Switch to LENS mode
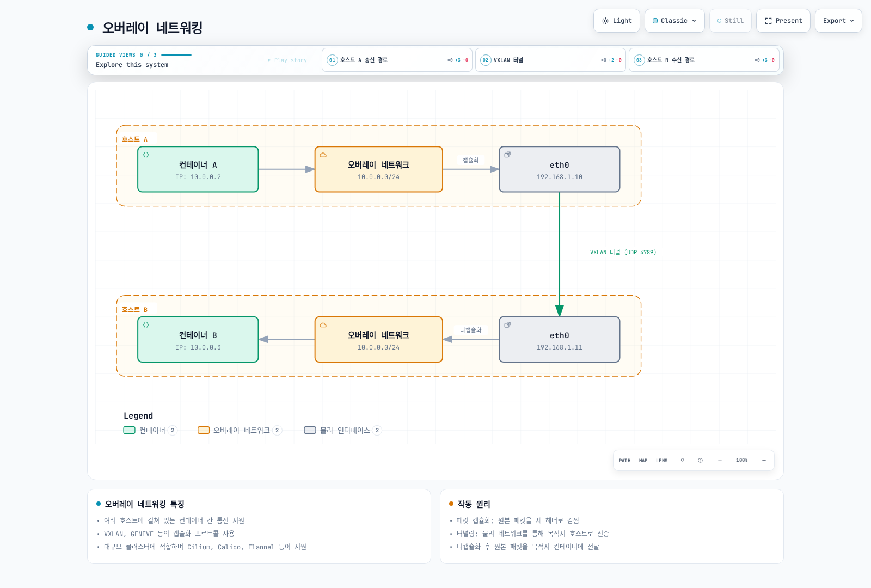 661,461
